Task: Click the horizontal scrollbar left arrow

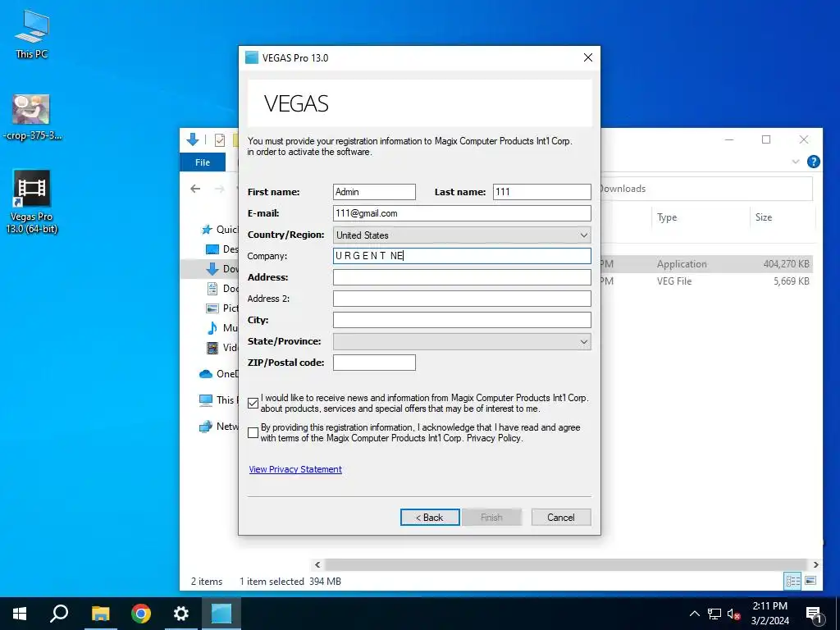Action: click(x=317, y=564)
